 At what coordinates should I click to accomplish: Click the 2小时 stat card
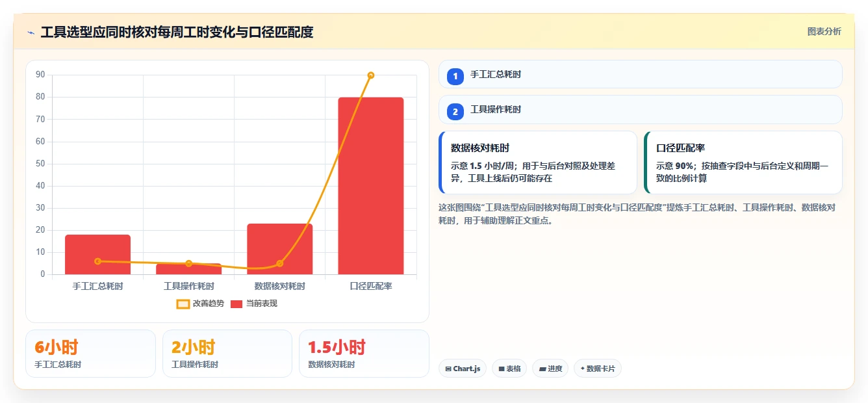pos(227,353)
